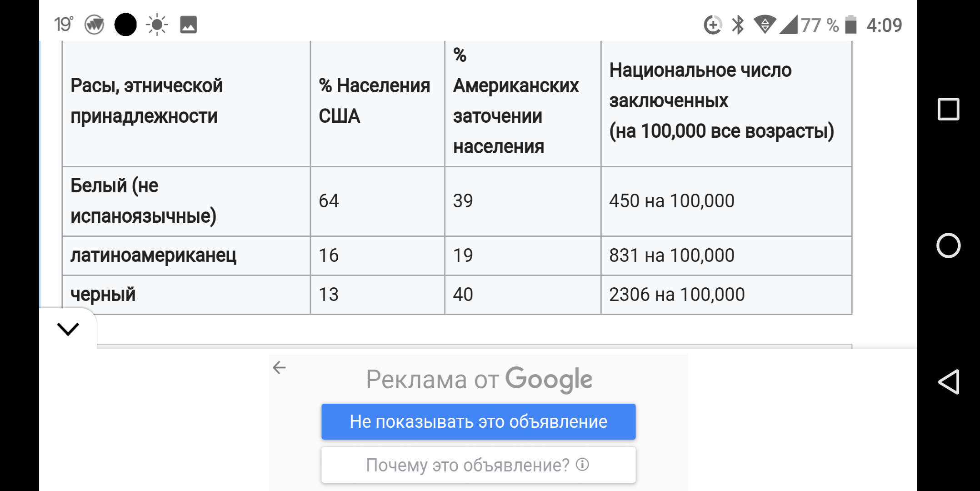This screenshot has height=491, width=980.
Task: Tap the data saver icon in status bar
Action: [713, 25]
